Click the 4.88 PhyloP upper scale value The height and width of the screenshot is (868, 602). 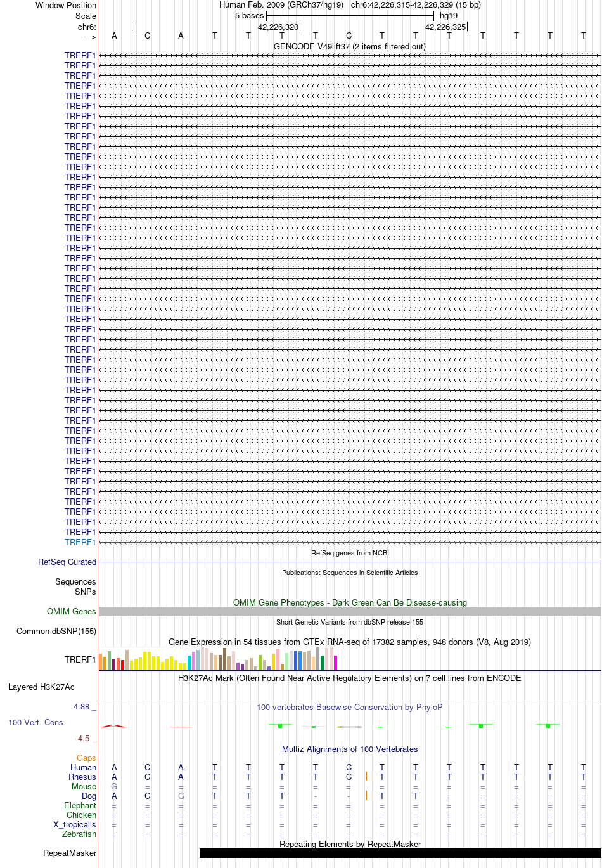[x=82, y=706]
